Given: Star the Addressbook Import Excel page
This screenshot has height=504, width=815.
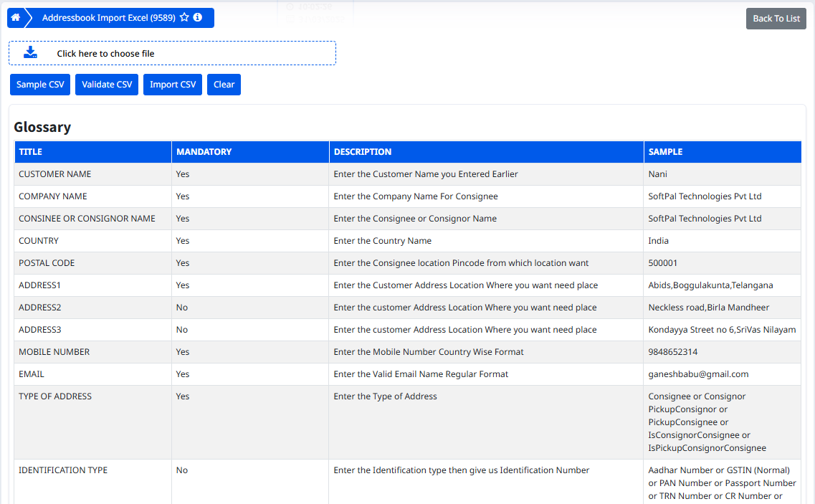Looking at the screenshot, I should point(184,18).
